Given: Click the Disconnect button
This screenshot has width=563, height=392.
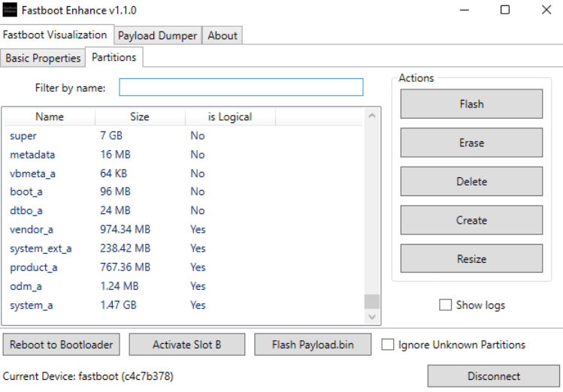Looking at the screenshot, I should (494, 376).
